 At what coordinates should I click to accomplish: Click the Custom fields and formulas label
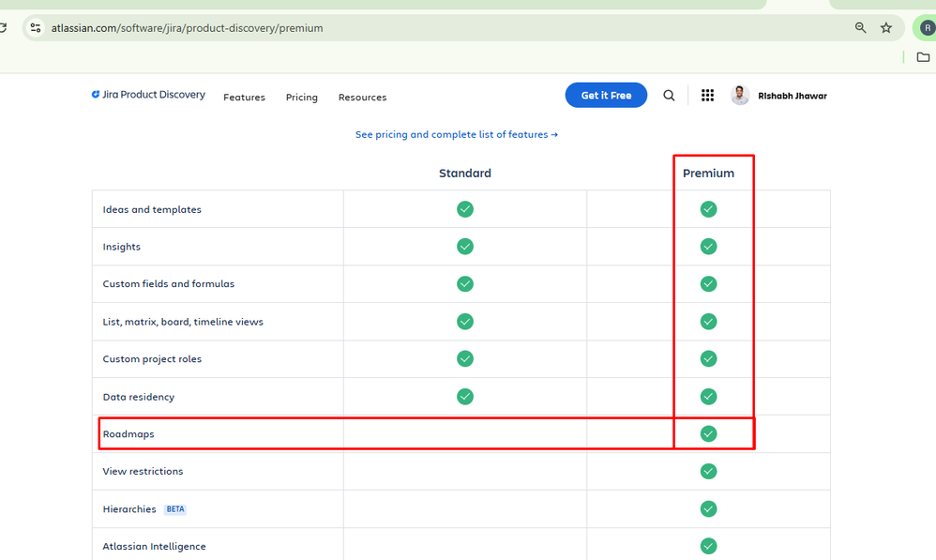tap(168, 283)
